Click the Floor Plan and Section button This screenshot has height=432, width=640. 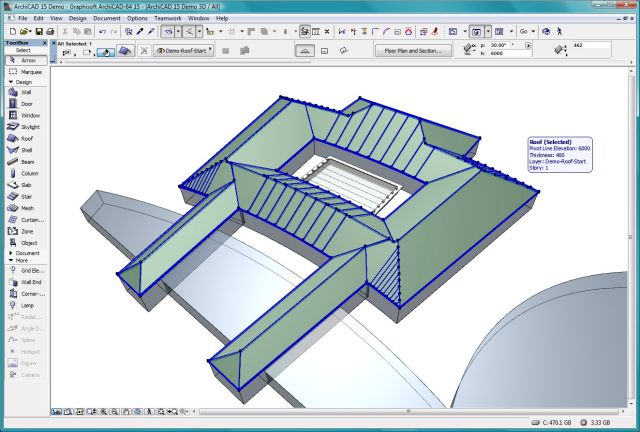[x=413, y=51]
